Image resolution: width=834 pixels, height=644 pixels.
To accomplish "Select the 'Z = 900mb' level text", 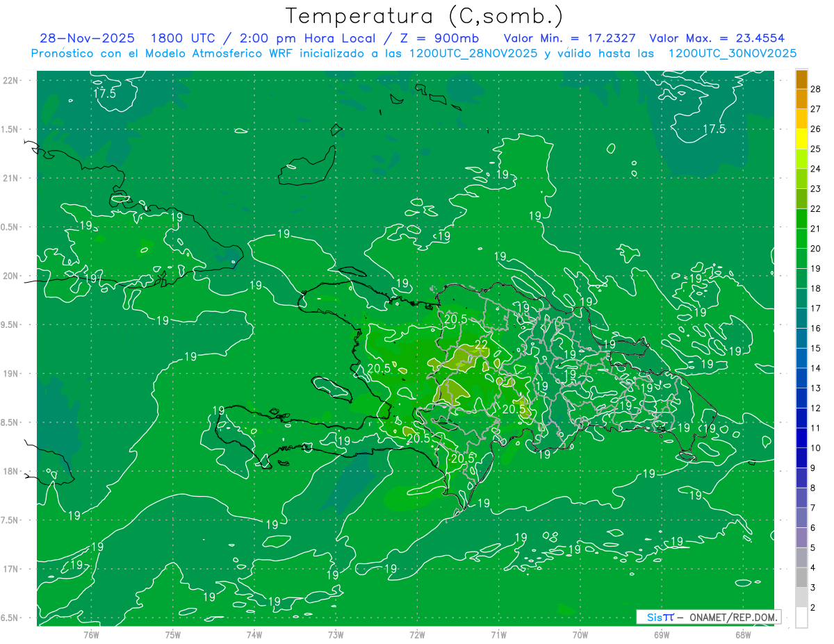I will point(438,38).
